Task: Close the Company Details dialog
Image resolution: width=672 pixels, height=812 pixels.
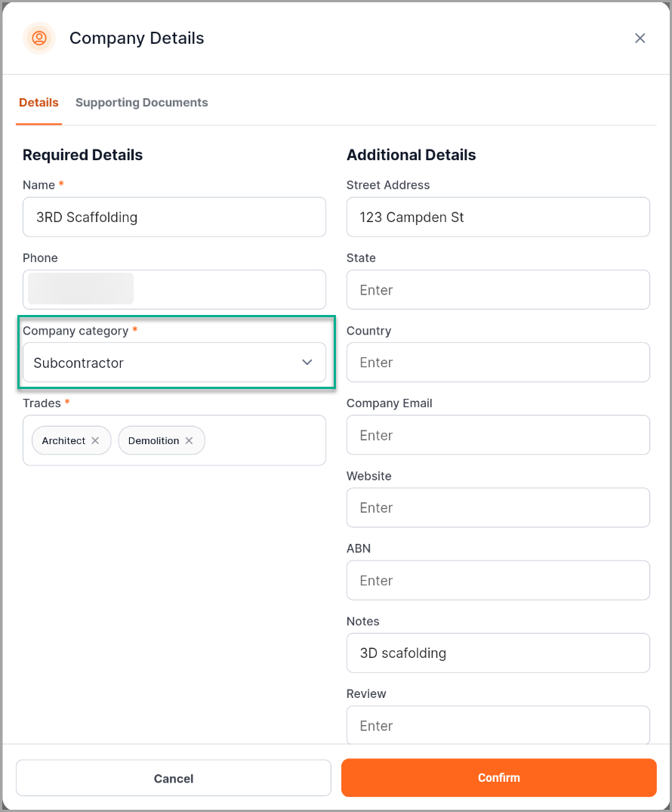Action: tap(640, 38)
